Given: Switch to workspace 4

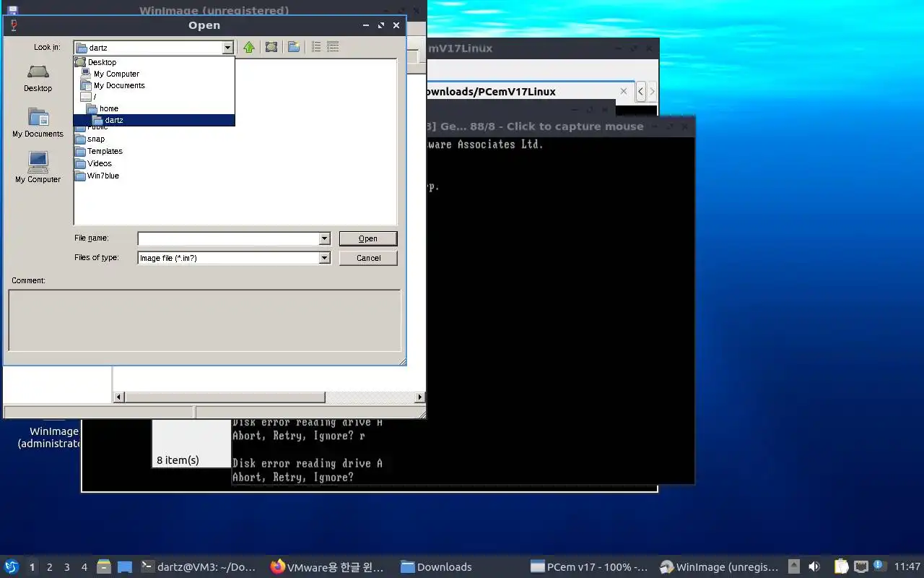Looking at the screenshot, I should (84, 567).
